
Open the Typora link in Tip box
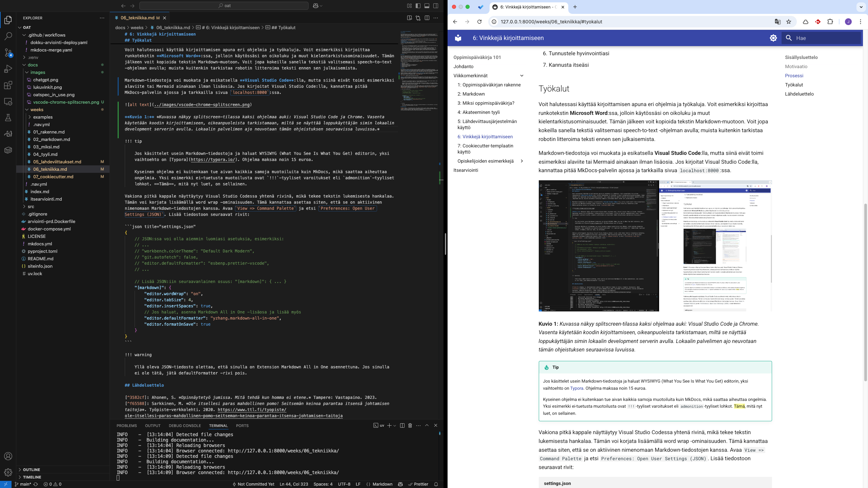576,388
